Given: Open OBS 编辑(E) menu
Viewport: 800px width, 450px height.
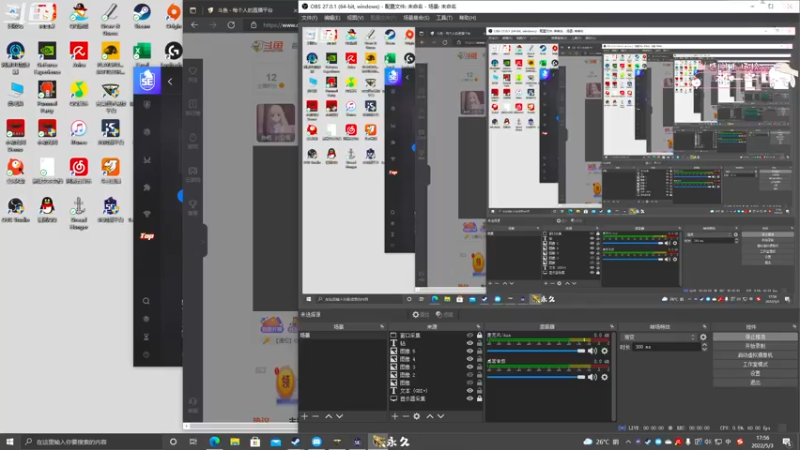Looking at the screenshot, I should [x=332, y=18].
